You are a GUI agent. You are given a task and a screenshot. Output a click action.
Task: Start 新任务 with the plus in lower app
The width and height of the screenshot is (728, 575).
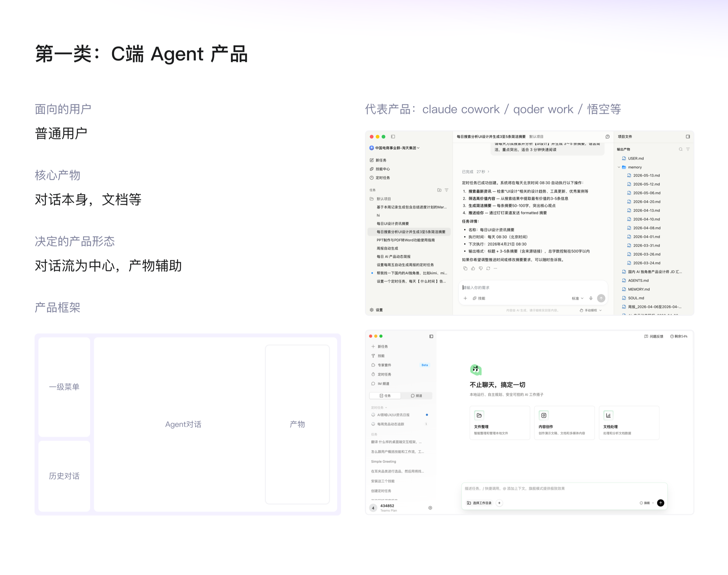point(379,346)
